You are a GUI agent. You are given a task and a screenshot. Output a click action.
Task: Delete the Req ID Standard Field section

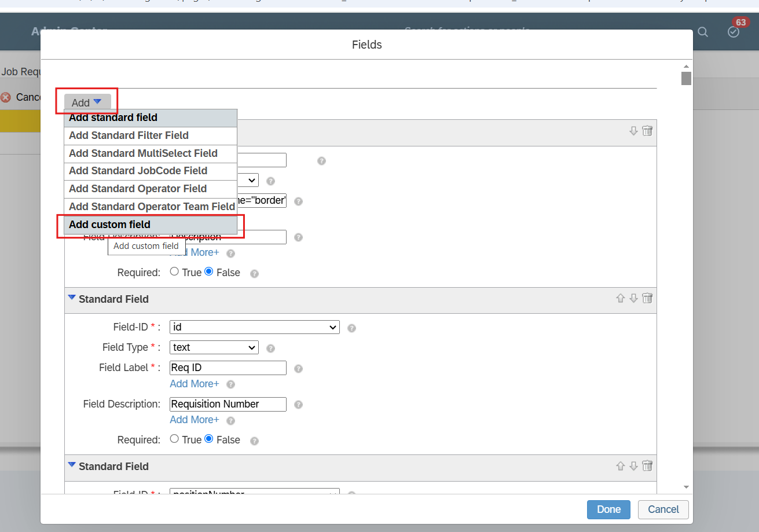[647, 298]
